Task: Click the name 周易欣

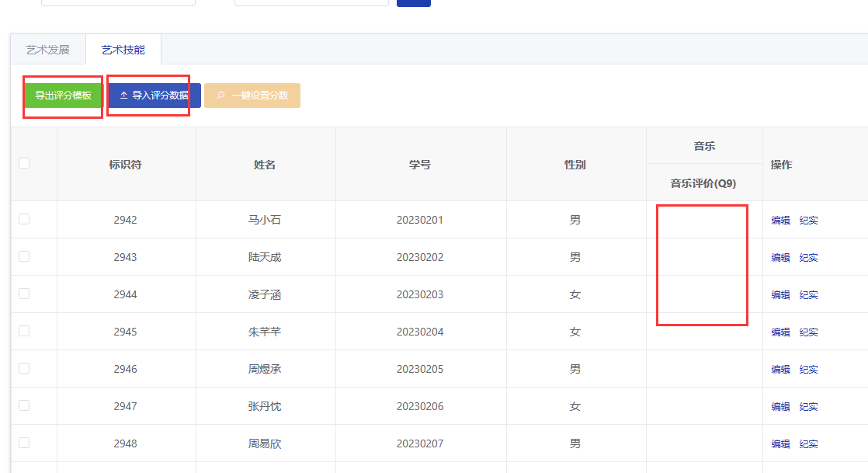Action: click(x=265, y=443)
